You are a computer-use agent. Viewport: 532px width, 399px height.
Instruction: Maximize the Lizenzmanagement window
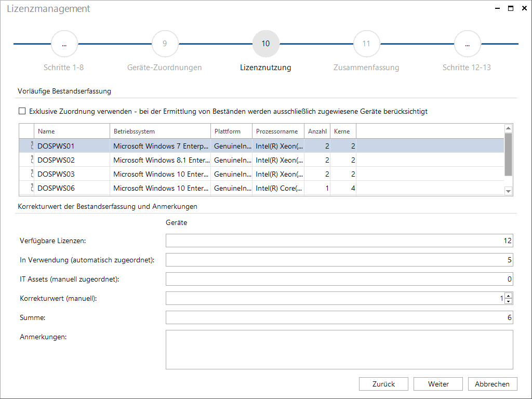click(511, 8)
